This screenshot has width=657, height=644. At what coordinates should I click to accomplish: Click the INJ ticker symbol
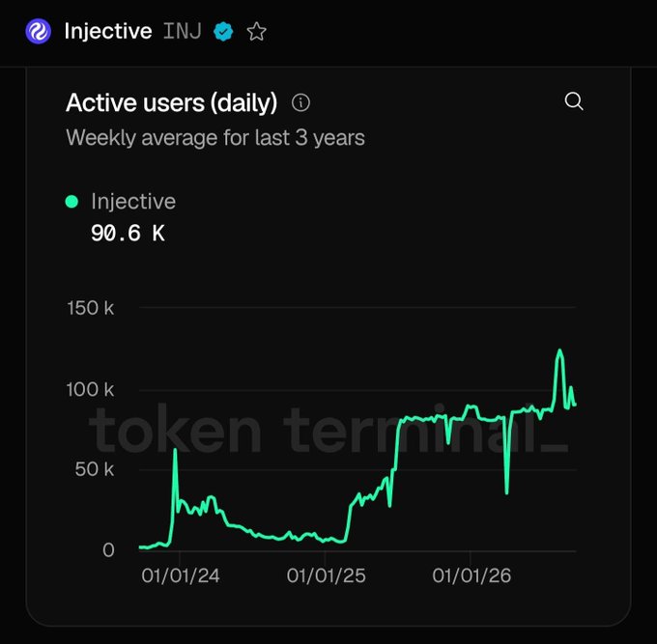(183, 32)
